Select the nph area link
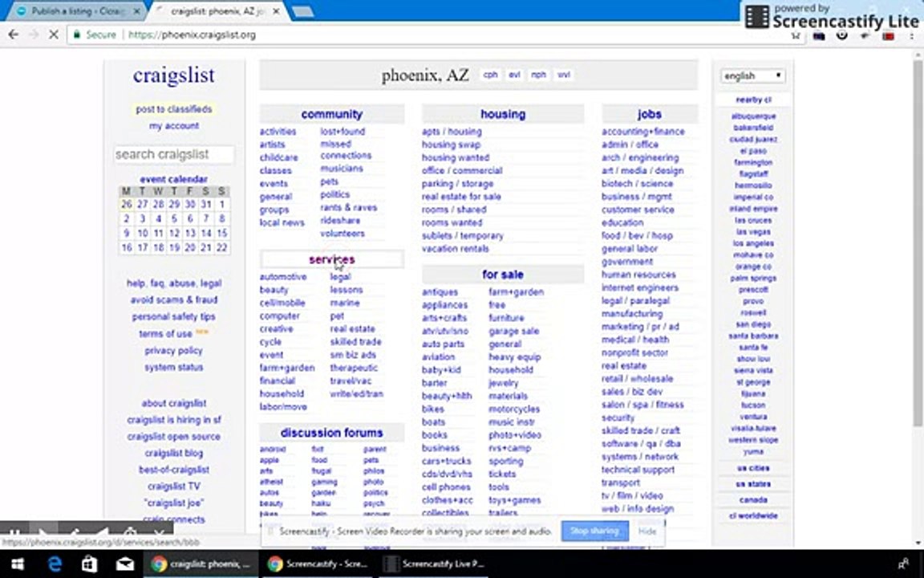The height and width of the screenshot is (578, 924). [x=538, y=75]
